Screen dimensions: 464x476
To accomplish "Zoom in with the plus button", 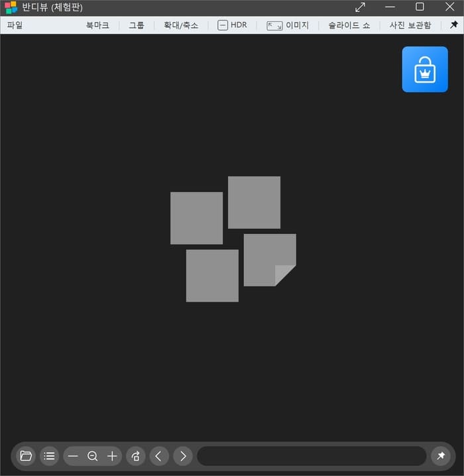I will click(x=112, y=456).
